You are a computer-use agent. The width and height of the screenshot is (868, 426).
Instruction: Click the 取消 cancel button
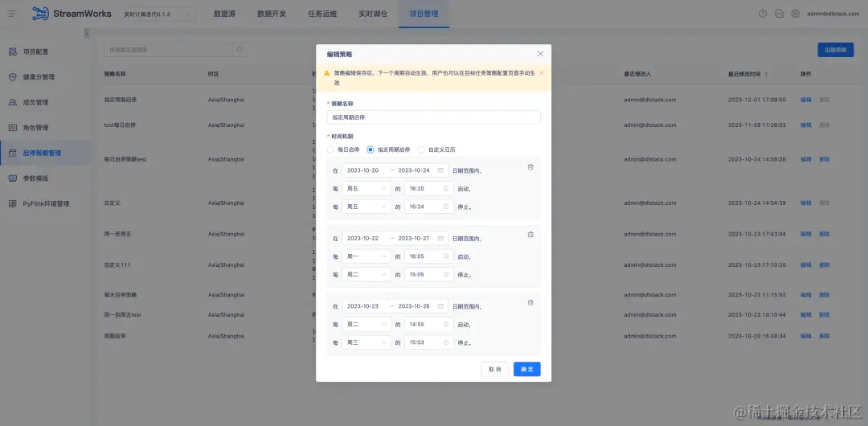(495, 370)
